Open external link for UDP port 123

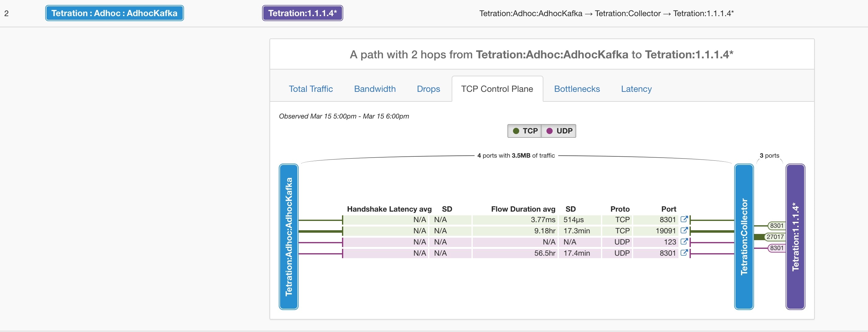coord(684,242)
